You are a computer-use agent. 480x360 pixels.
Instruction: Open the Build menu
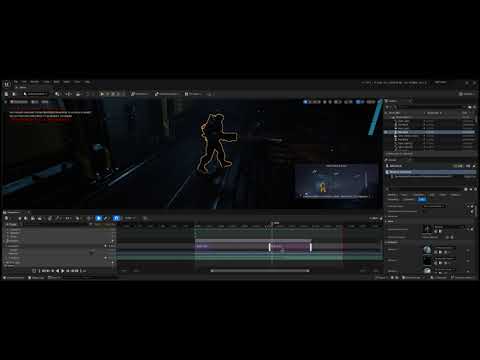click(x=57, y=82)
